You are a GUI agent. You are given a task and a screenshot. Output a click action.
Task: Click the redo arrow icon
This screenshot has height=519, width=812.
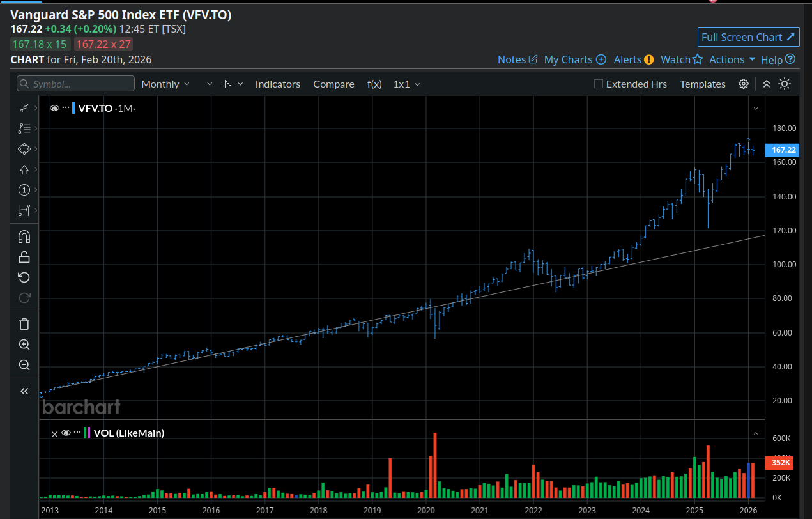24,297
